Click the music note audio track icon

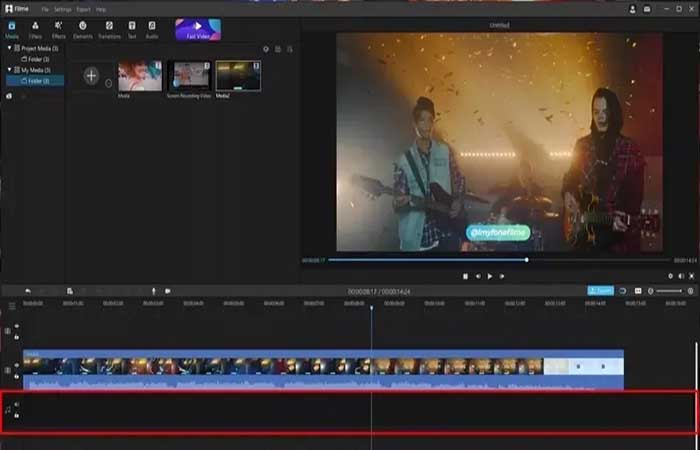pyautogui.click(x=7, y=410)
